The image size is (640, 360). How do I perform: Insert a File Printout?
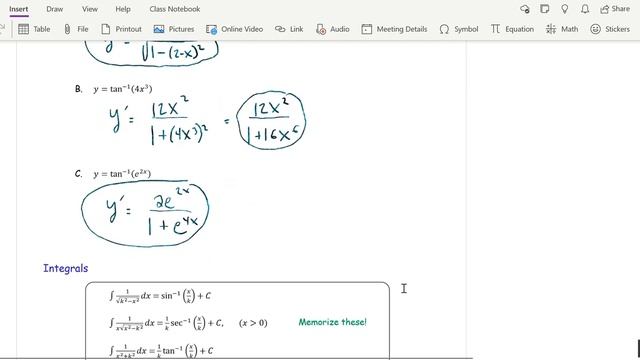[x=121, y=29]
